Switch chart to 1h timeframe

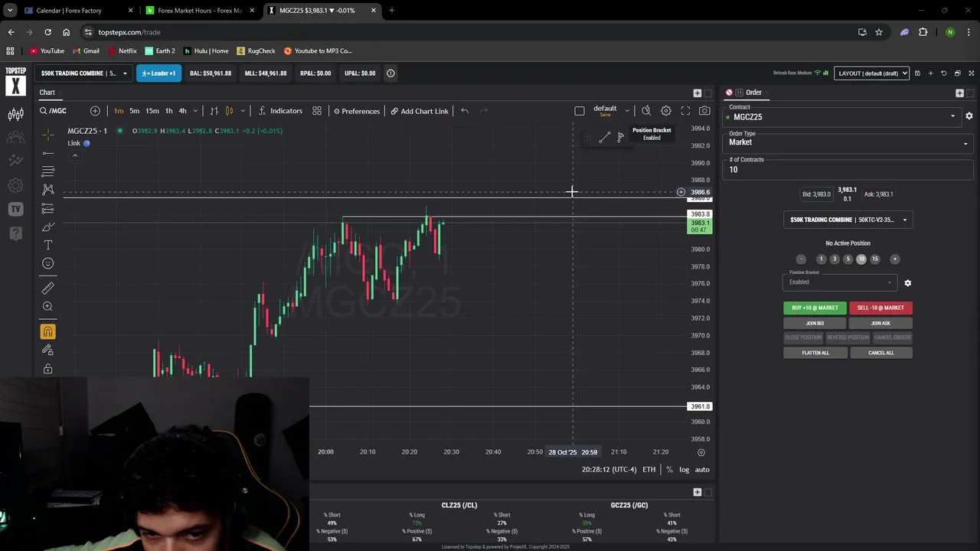click(169, 111)
